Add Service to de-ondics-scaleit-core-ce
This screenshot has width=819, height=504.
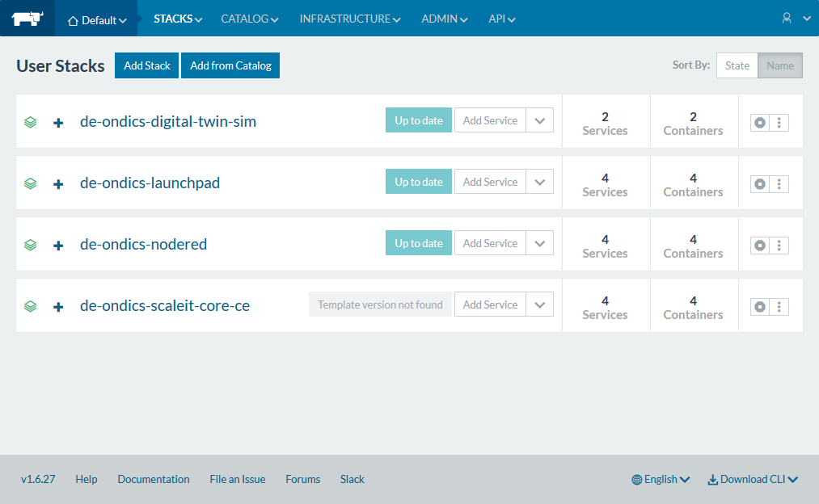490,304
